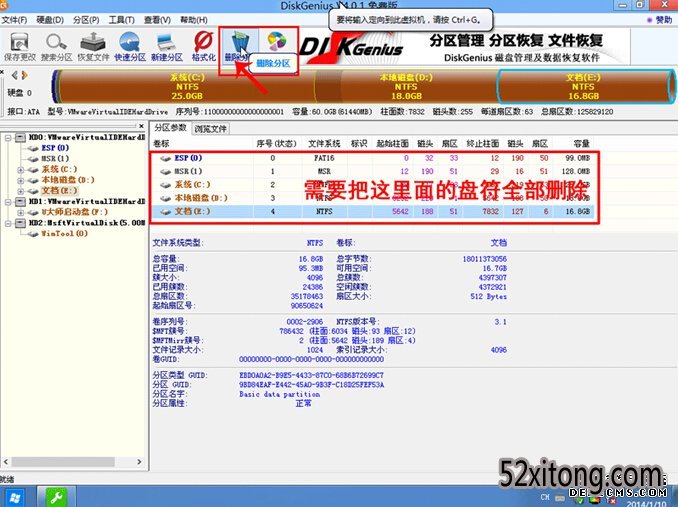Click the Save Changes (保存更改) toolbar icon
Screen dimensions: 678x507
pos(19,46)
